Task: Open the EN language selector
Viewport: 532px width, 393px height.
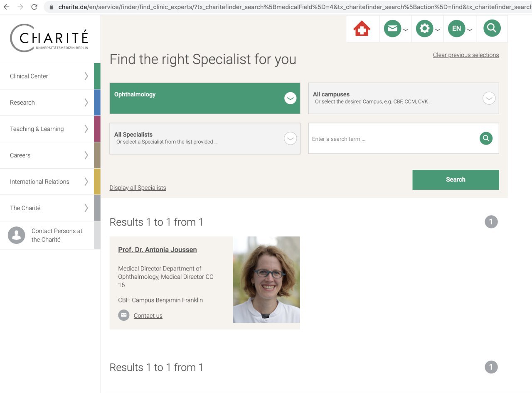Action: coord(460,29)
